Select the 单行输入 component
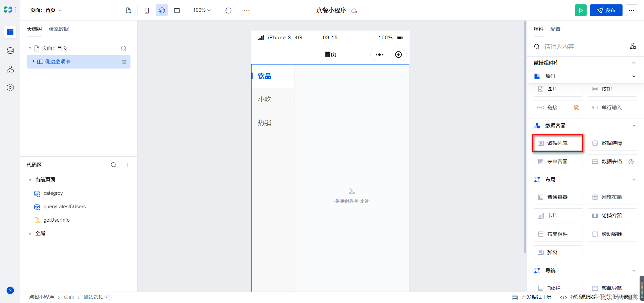This screenshot has height=303, width=644. point(612,107)
